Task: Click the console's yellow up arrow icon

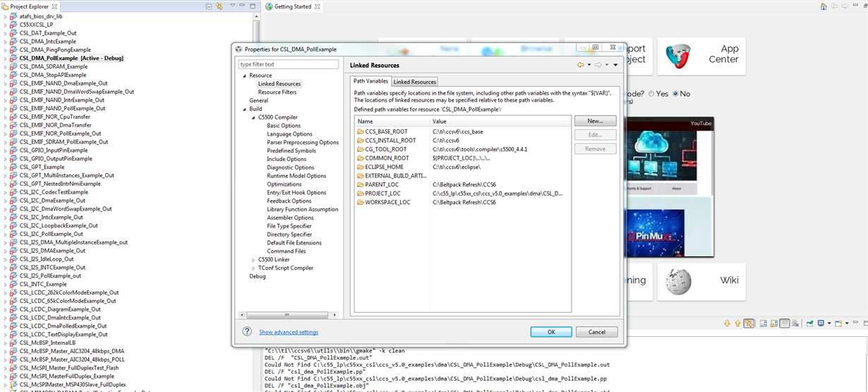Action: pos(737,323)
